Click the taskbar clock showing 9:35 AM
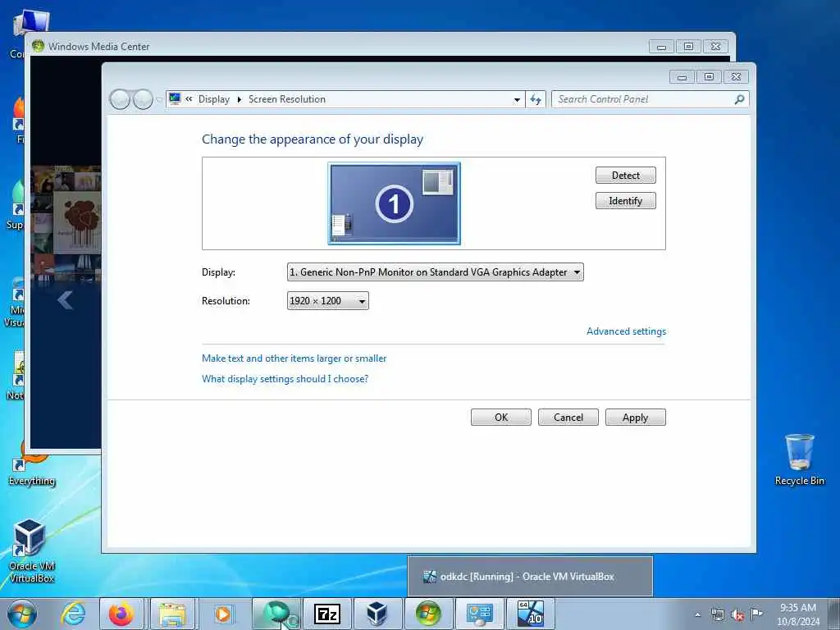Screen dimensions: 840x630 [797, 614]
